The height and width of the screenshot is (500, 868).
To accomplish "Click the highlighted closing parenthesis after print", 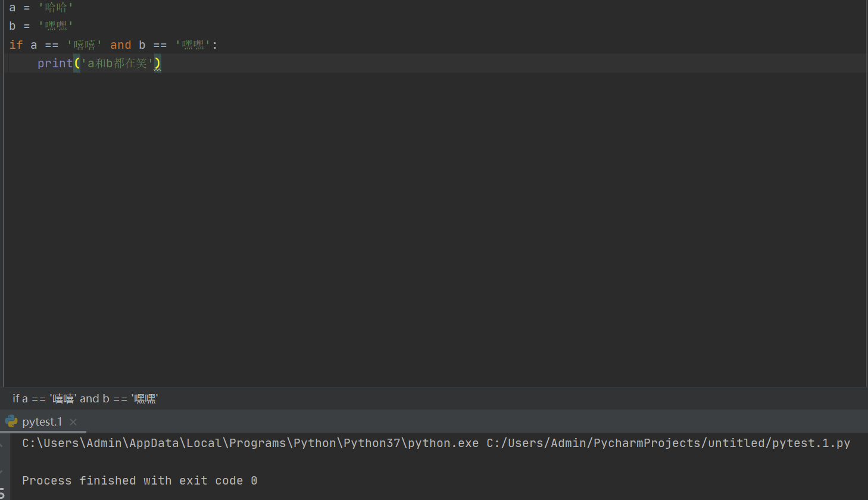I will coord(157,63).
